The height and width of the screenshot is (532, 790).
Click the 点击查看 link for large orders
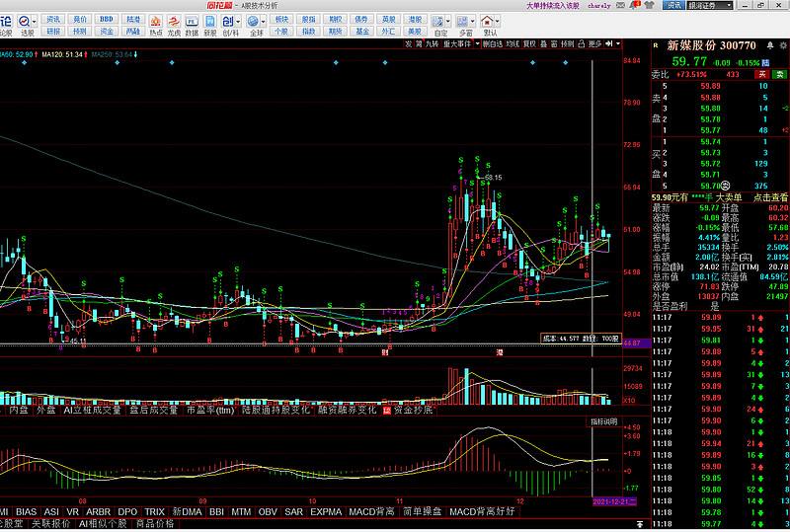765,197
